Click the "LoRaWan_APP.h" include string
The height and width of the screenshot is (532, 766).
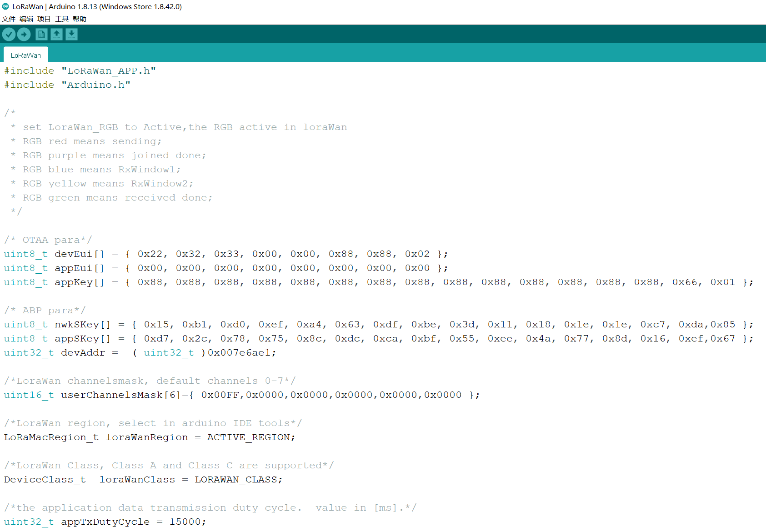(109, 70)
